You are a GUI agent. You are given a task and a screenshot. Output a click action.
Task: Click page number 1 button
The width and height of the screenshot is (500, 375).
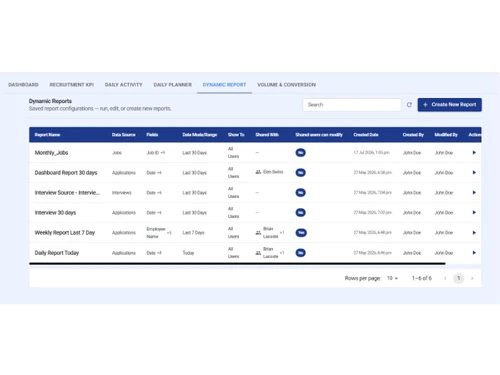click(459, 278)
